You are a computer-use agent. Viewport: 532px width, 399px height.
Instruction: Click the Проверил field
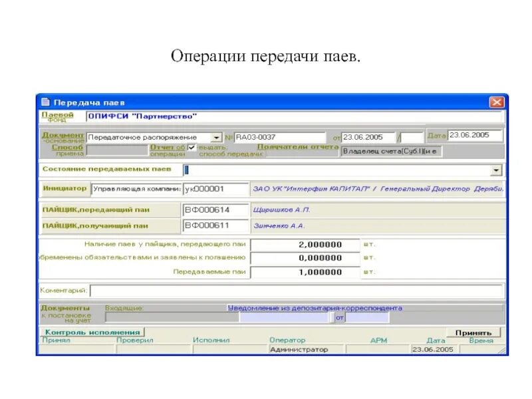(x=154, y=350)
